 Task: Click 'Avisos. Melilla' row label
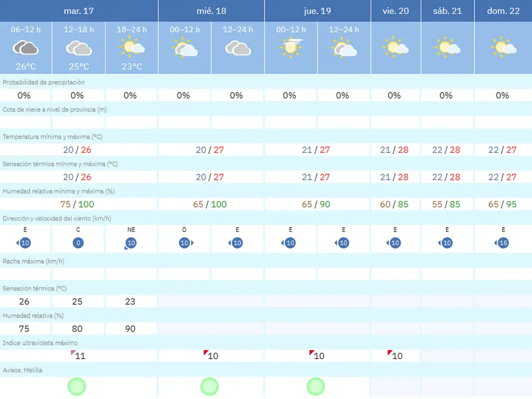[x=22, y=370]
